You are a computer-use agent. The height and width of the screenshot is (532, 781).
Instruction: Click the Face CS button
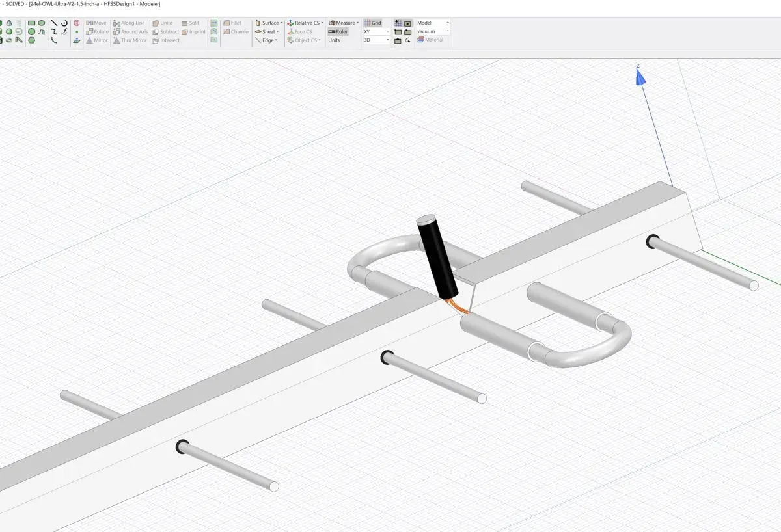(x=299, y=31)
